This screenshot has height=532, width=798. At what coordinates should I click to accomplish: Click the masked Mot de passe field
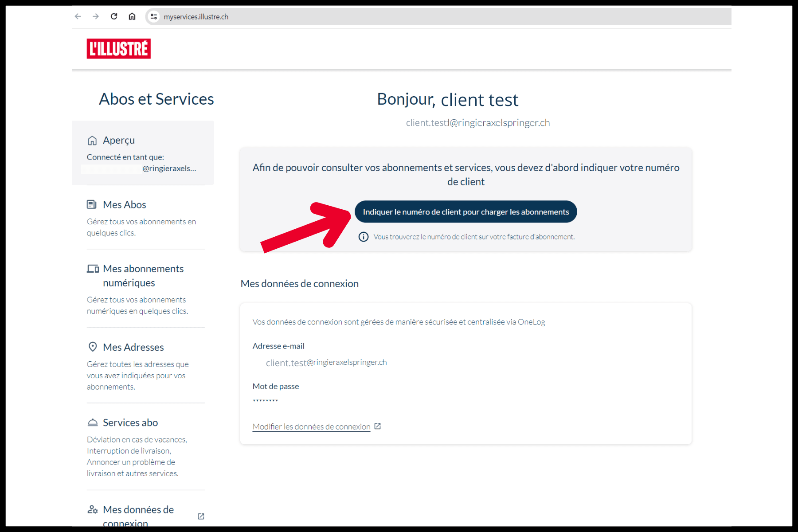tap(265, 401)
